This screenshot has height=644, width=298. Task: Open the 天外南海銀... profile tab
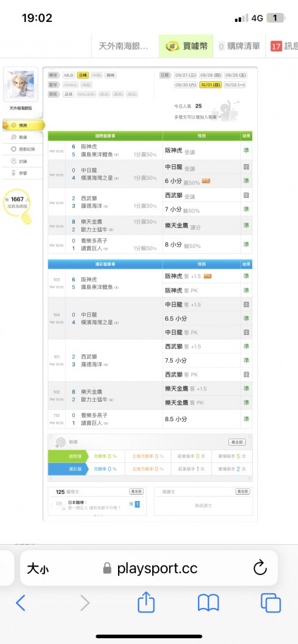click(125, 46)
